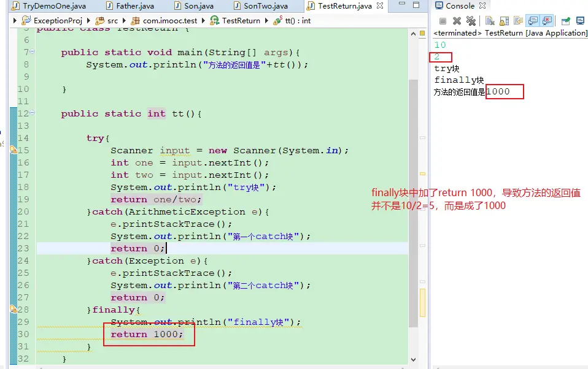Image resolution: width=588 pixels, height=369 pixels.
Task: Click the editor scrollbar up arrow
Action: [x=413, y=34]
